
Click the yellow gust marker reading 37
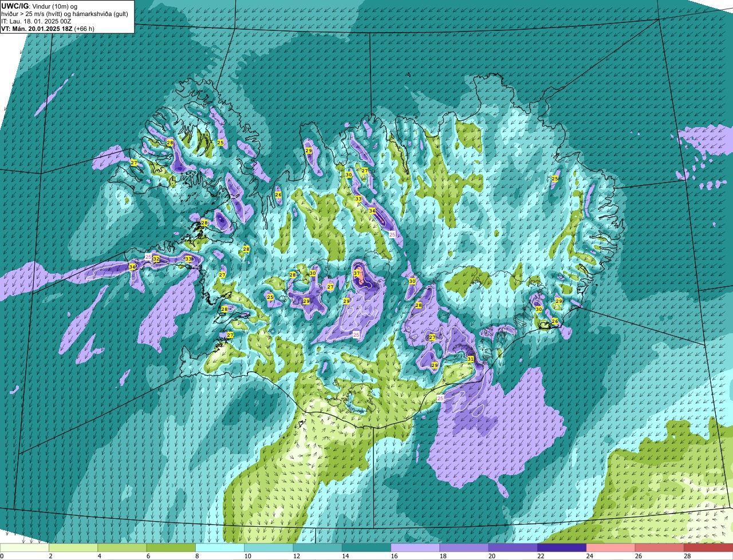[x=357, y=274]
